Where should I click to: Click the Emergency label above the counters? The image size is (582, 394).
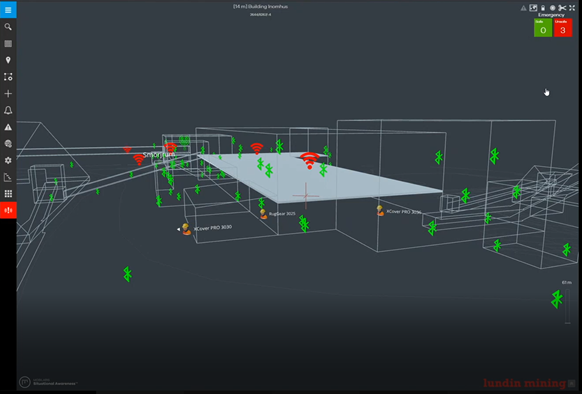tap(552, 15)
